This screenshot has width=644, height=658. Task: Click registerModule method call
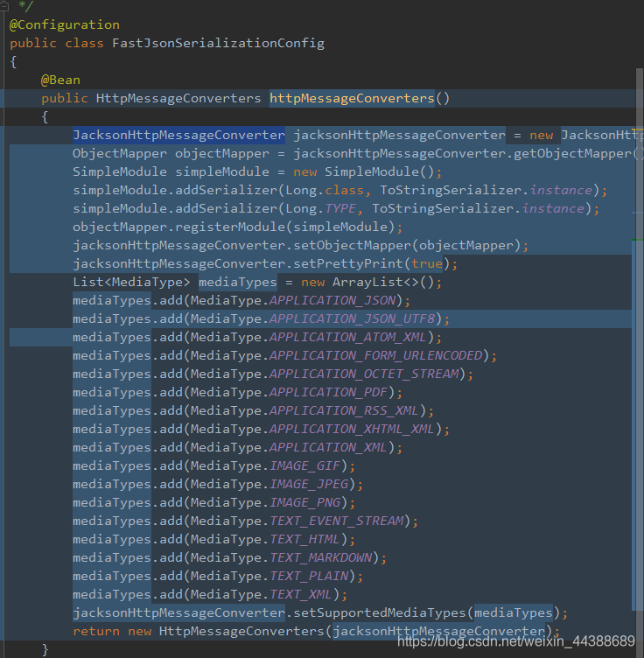[230, 227]
